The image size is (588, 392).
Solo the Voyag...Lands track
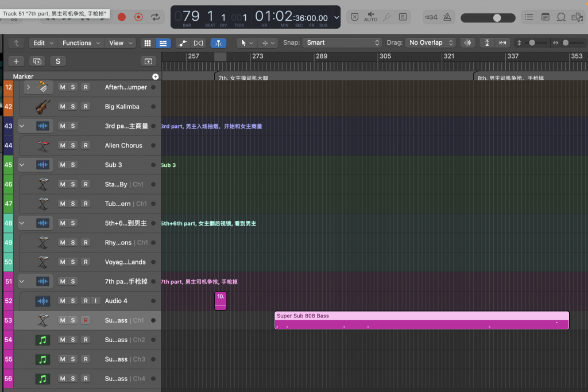point(73,262)
